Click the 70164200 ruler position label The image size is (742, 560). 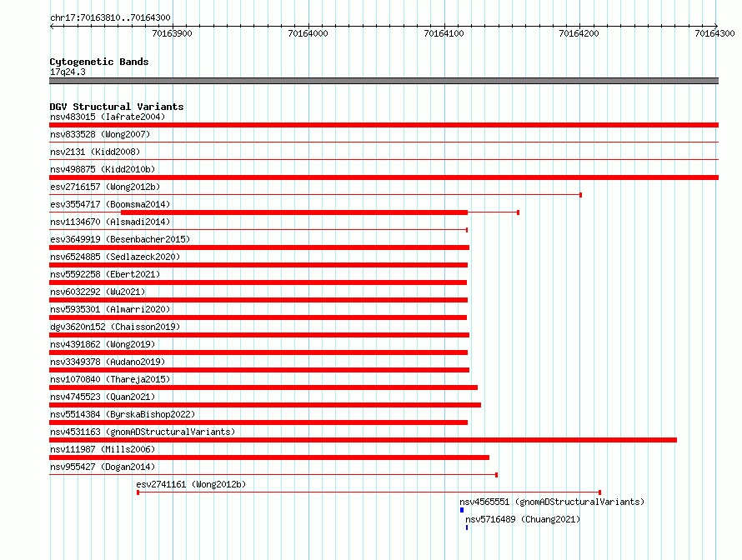[579, 33]
